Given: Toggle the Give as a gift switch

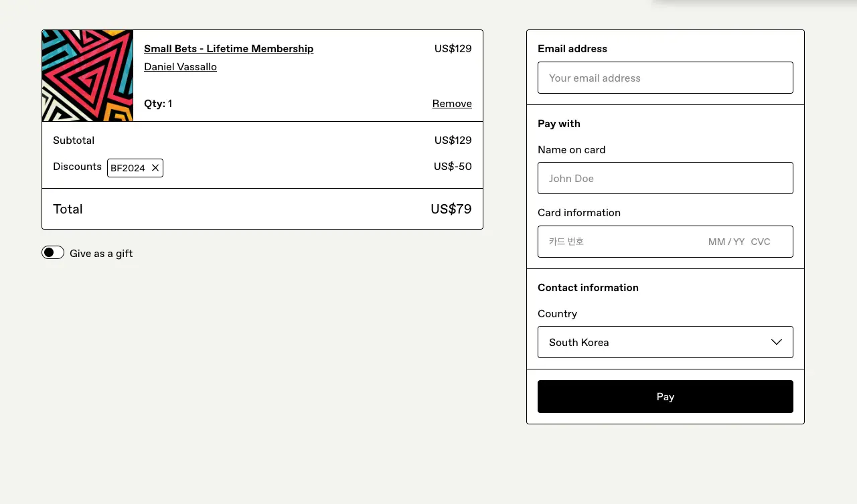Looking at the screenshot, I should click(53, 253).
